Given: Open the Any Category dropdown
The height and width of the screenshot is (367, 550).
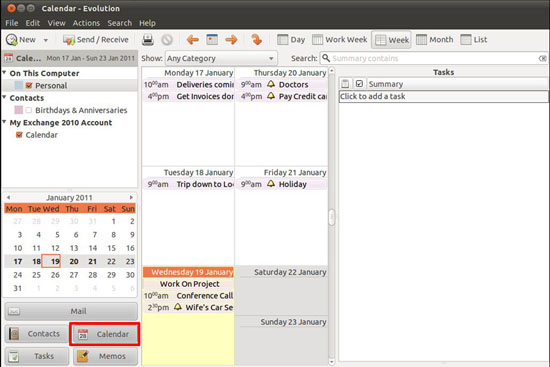Looking at the screenshot, I should pos(221,58).
